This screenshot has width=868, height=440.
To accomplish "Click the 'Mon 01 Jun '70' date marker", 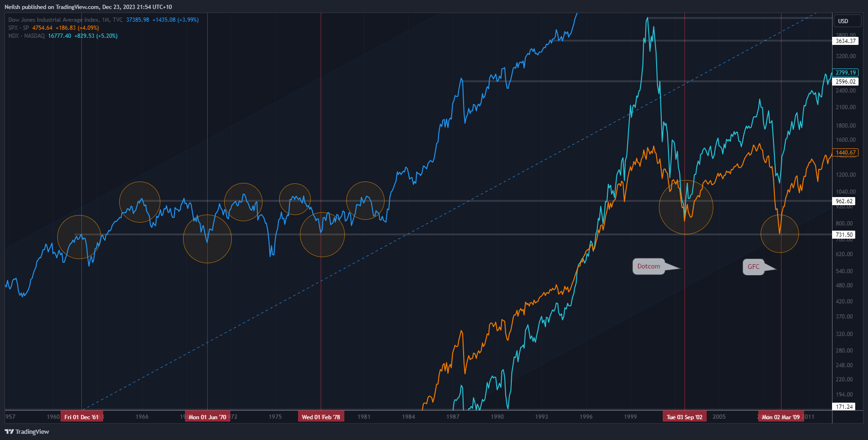I will (207, 417).
